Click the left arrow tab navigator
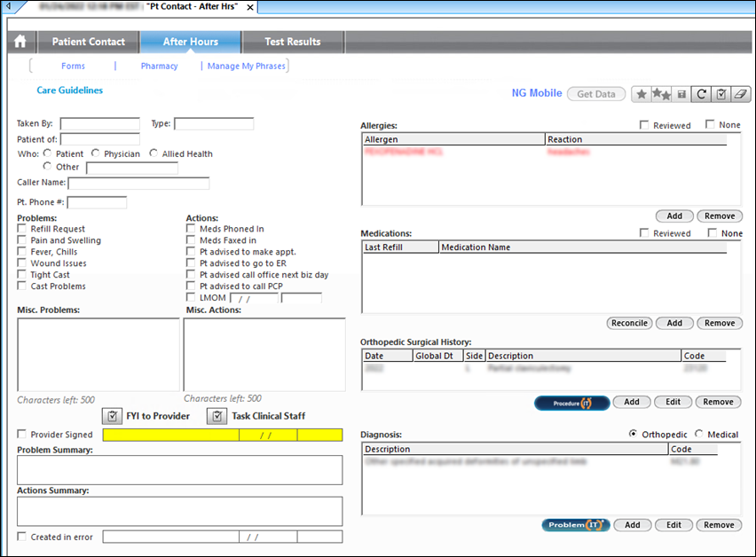The height and width of the screenshot is (557, 756). [x=8, y=6]
